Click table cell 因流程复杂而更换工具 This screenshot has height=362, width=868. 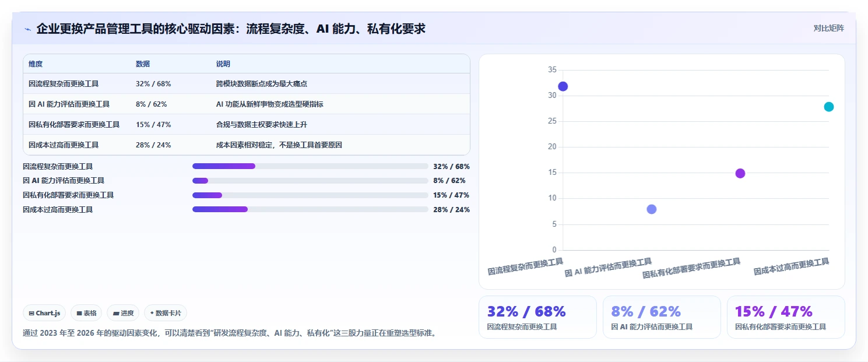click(64, 84)
